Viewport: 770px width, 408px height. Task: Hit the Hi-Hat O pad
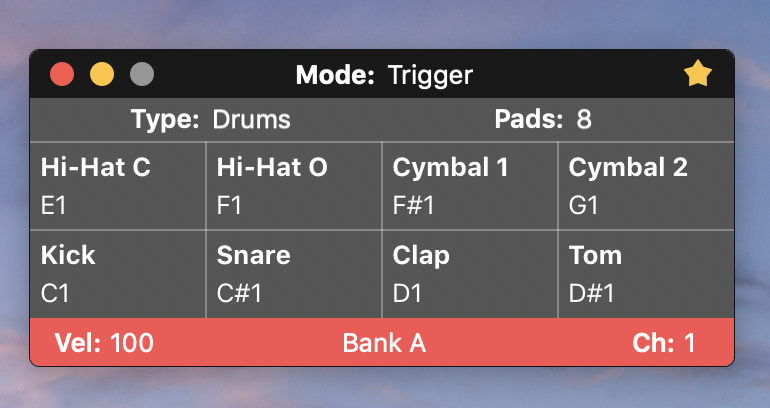(294, 186)
